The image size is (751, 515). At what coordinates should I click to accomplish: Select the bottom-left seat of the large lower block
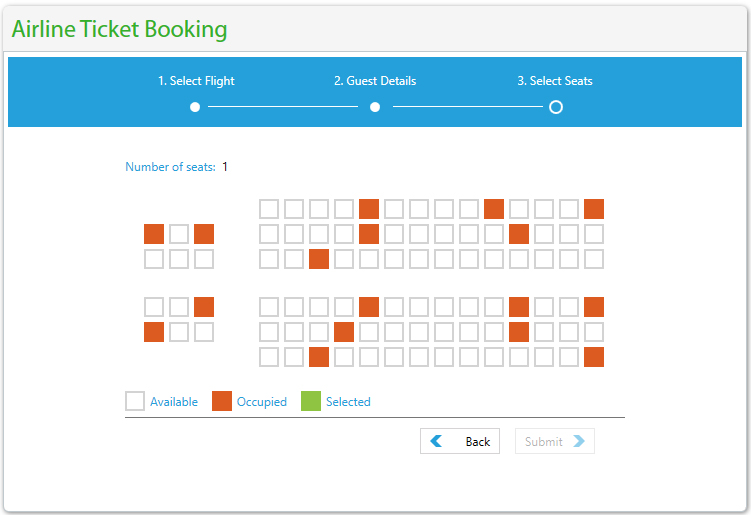269,357
